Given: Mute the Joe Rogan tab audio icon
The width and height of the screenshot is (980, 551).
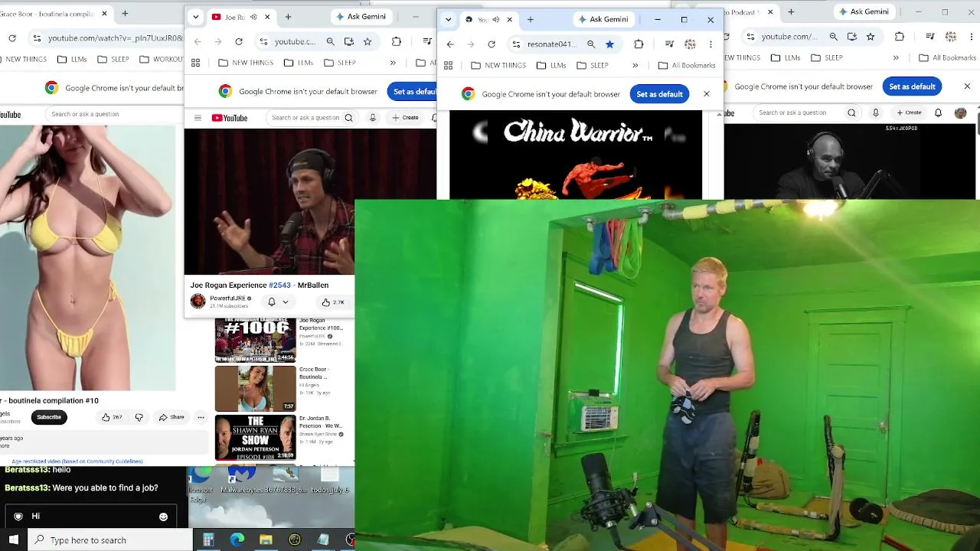Looking at the screenshot, I should (253, 17).
